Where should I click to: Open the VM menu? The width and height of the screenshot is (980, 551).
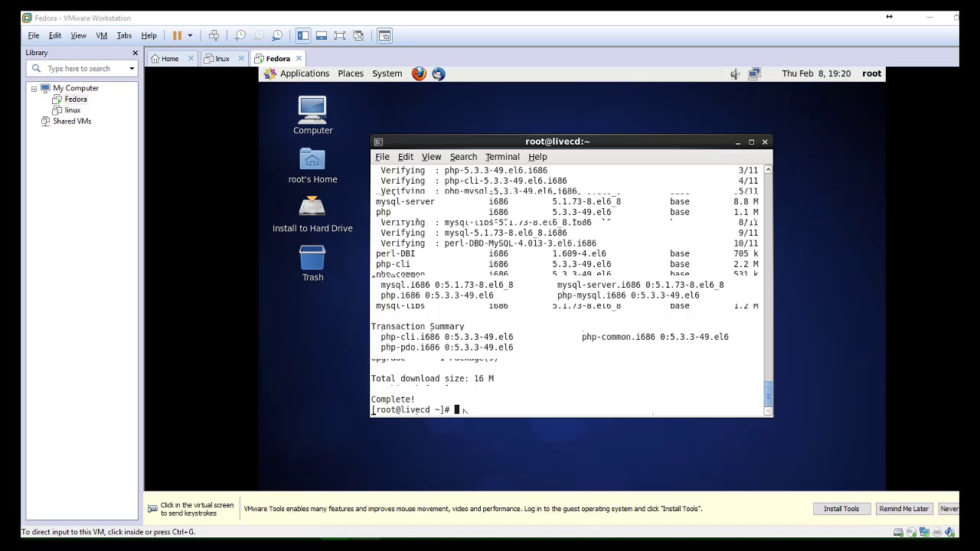click(101, 35)
